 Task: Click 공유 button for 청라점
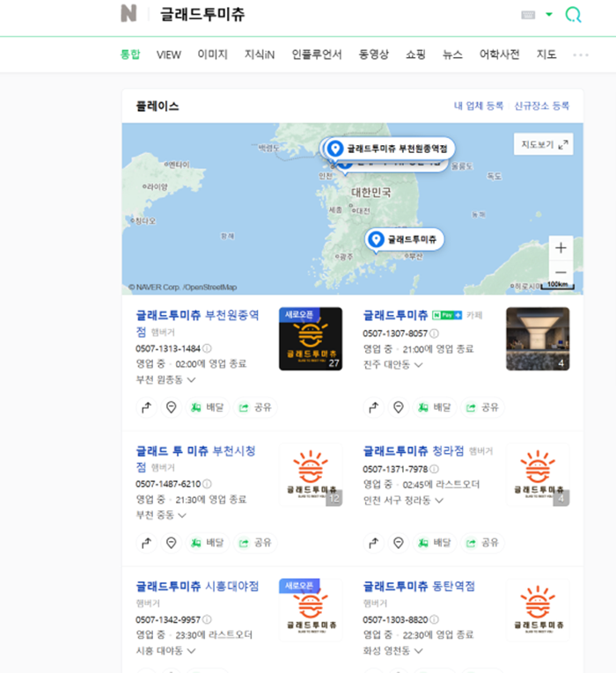(x=482, y=543)
